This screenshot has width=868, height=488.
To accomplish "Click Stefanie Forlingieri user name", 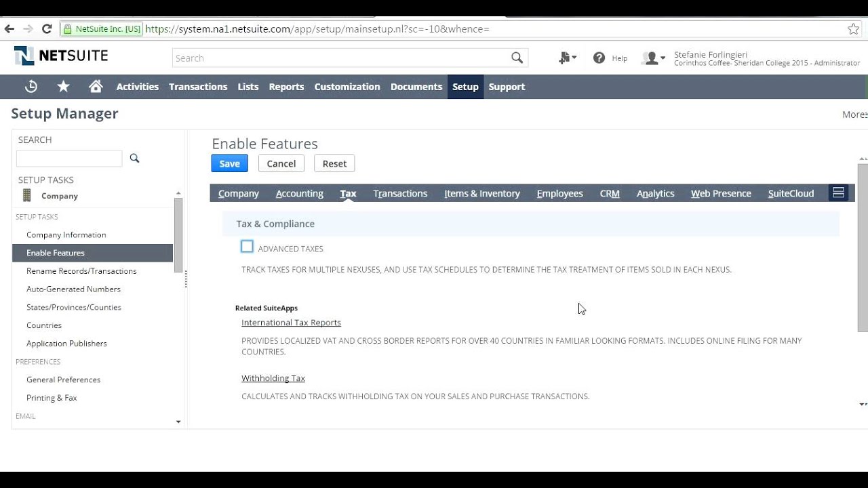I will tap(711, 54).
